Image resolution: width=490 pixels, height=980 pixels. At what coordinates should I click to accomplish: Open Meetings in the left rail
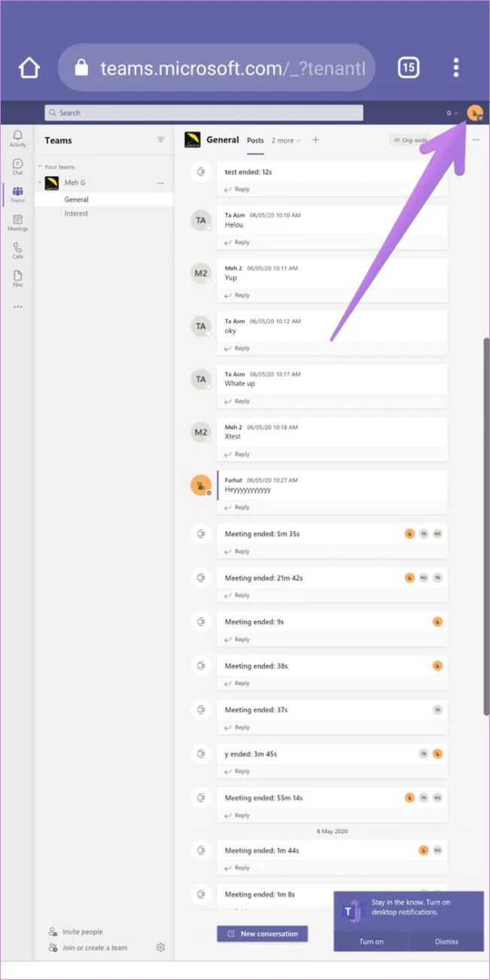(17, 223)
